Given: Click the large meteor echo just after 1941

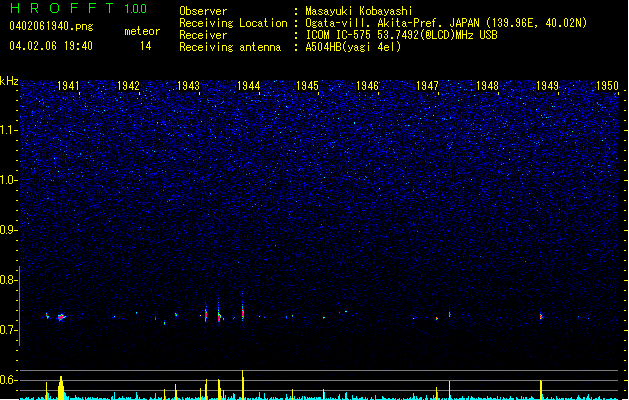Looking at the screenshot, I should click(61, 317).
